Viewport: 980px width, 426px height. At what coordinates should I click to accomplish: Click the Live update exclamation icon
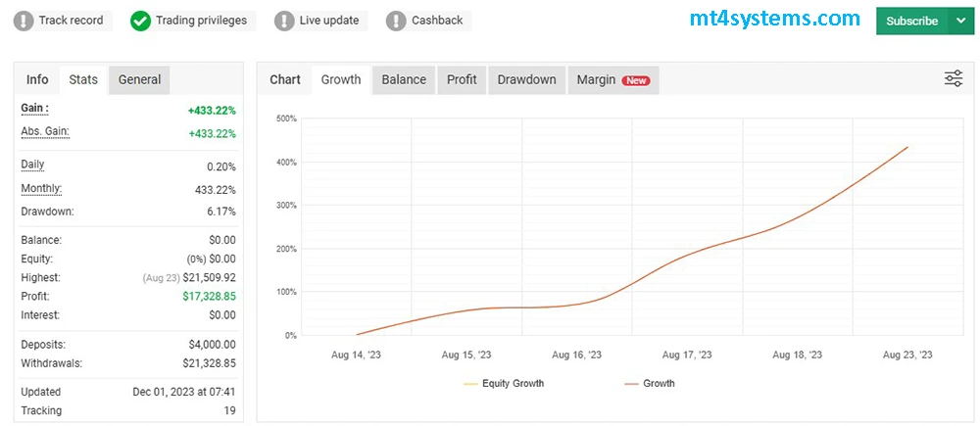point(284,21)
